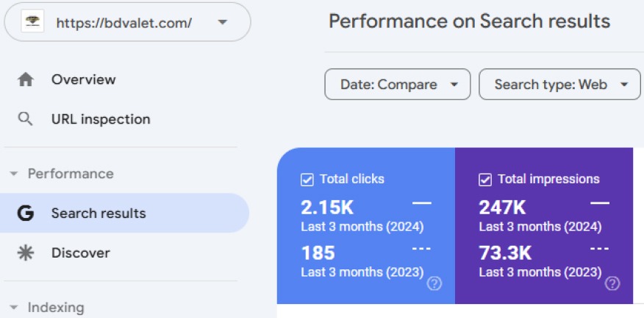Screen dimensions: 644x318
Task: Collapse the Indexing section
Action: tap(14, 307)
